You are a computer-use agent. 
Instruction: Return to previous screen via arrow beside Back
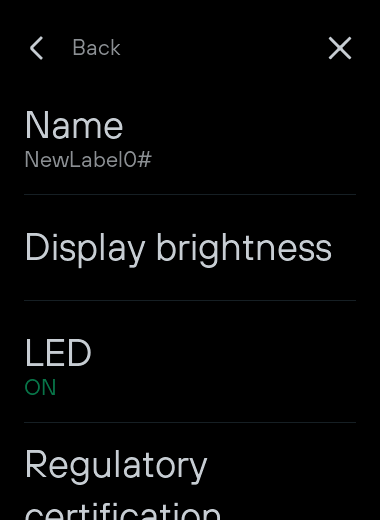36,48
